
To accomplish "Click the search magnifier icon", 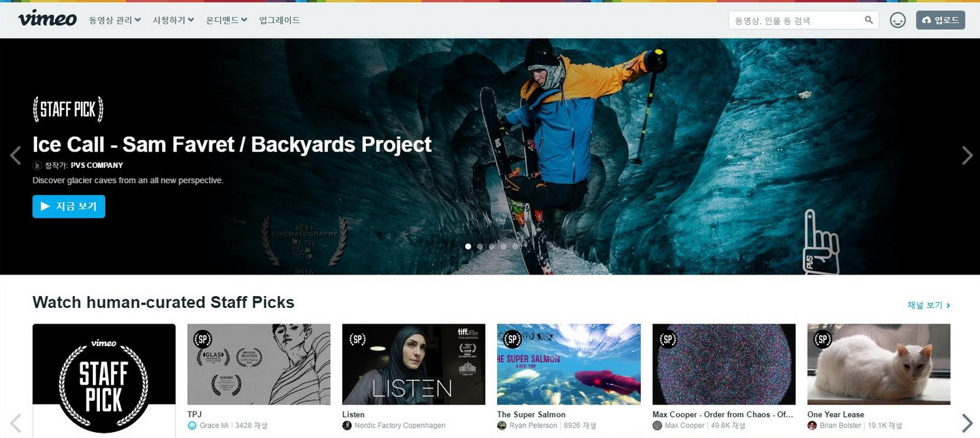I will 868,20.
